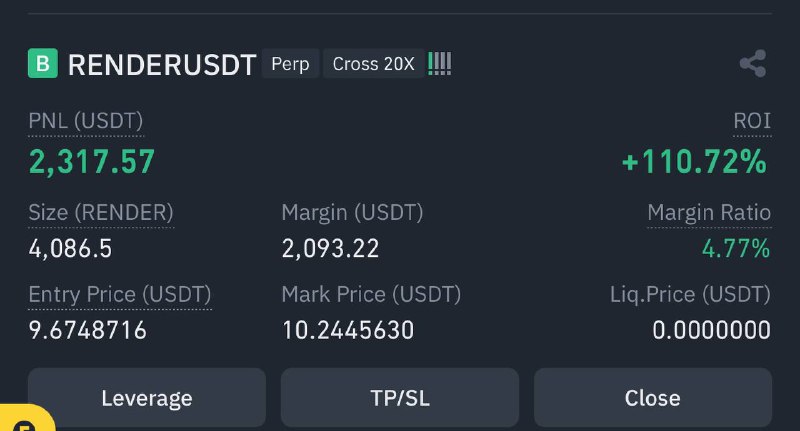Image resolution: width=800 pixels, height=431 pixels.
Task: Click the green B buy-side badge
Action: (x=43, y=63)
